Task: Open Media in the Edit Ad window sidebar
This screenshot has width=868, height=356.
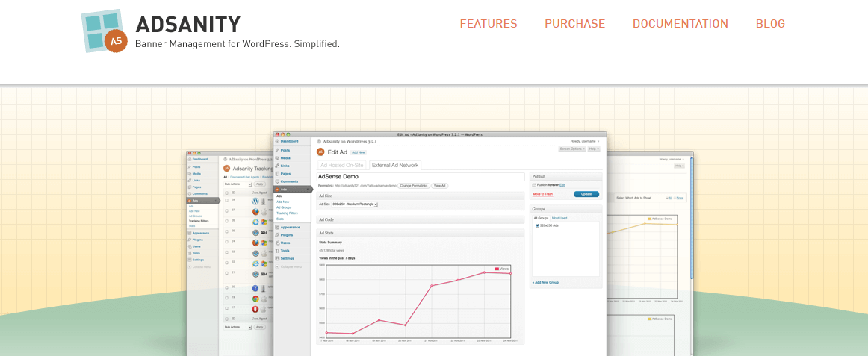Action: pyautogui.click(x=285, y=158)
